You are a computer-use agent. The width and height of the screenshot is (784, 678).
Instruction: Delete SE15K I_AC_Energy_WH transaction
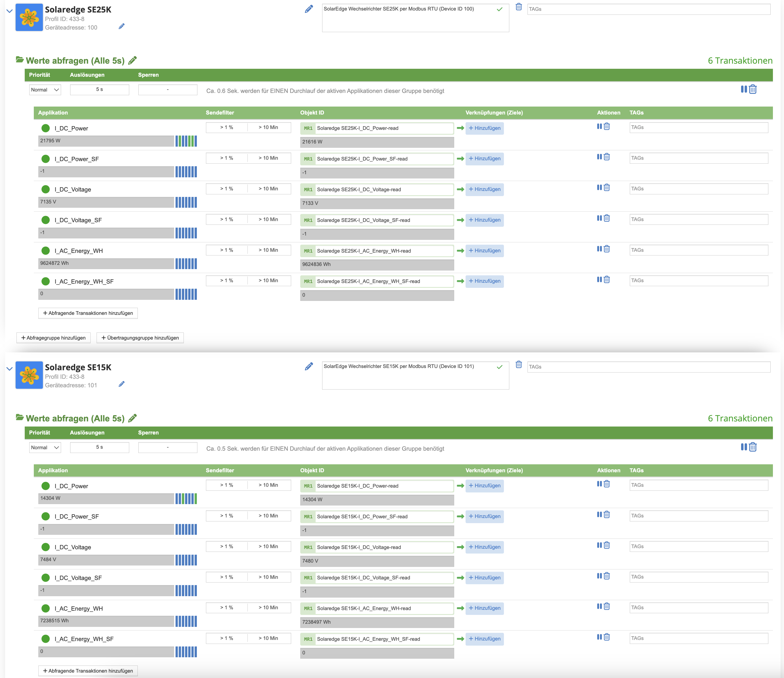(x=607, y=606)
